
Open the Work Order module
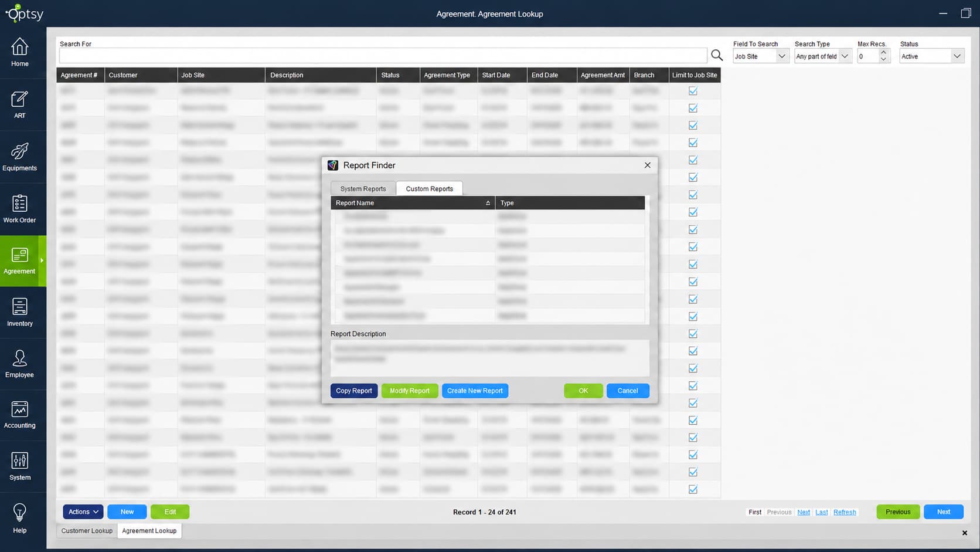coord(20,209)
